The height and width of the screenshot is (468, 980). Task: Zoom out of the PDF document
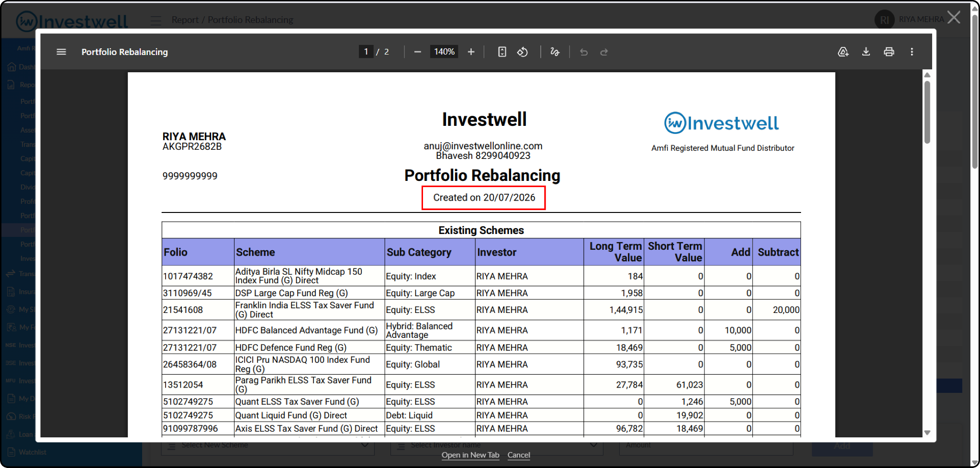pyautogui.click(x=418, y=52)
